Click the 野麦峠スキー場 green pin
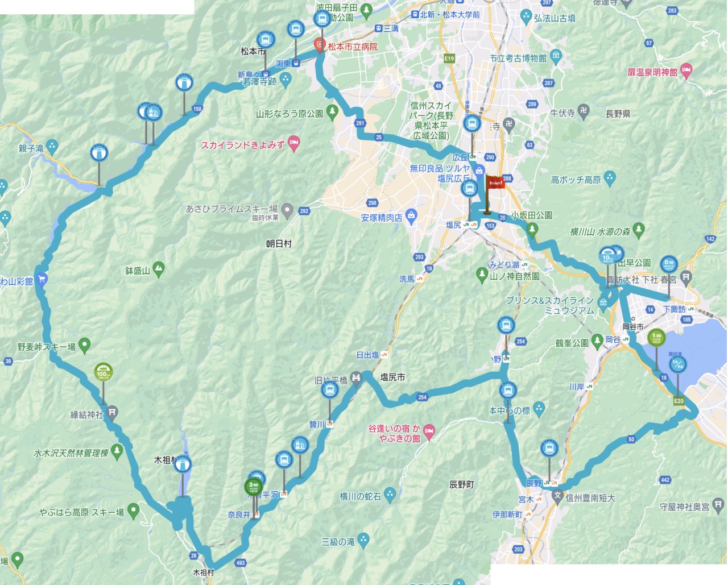Viewport: 728px width, 585px height. pyautogui.click(x=84, y=345)
